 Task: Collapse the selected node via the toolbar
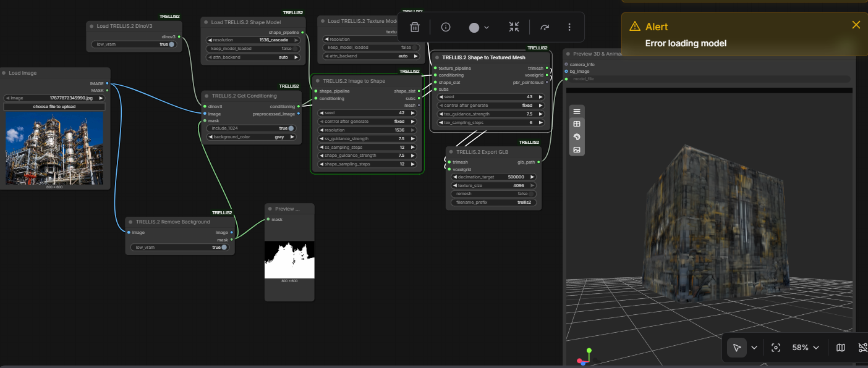[514, 27]
